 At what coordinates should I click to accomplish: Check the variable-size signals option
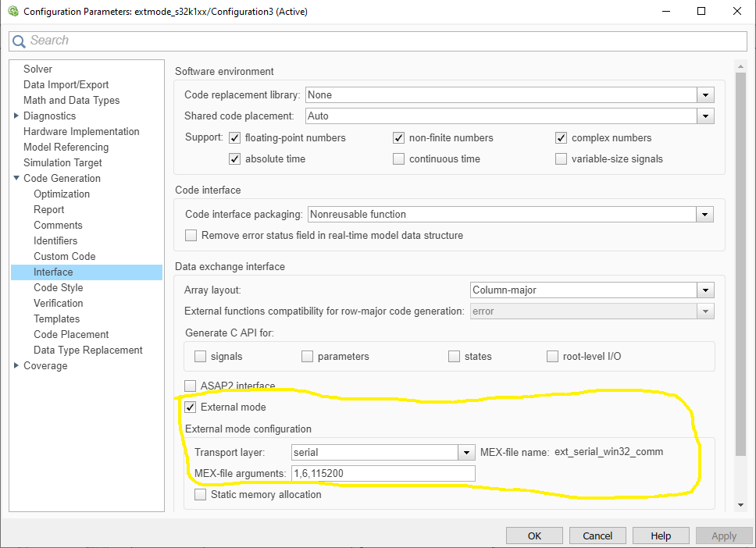point(561,158)
